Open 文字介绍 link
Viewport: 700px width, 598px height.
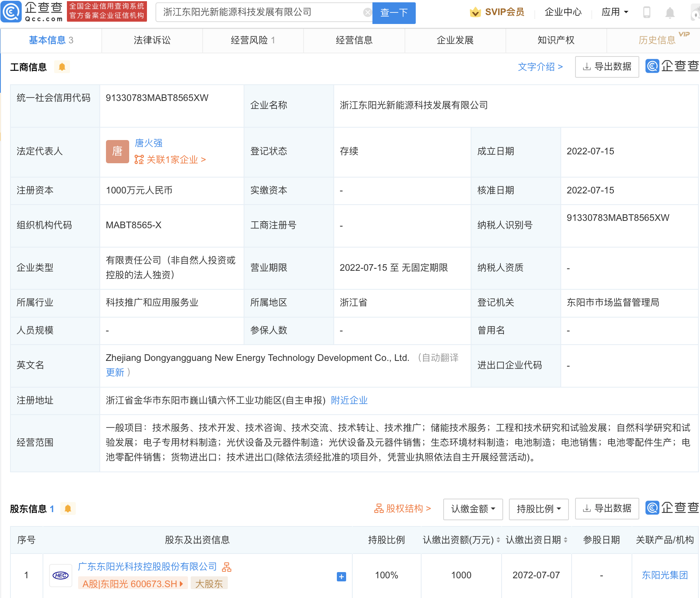pyautogui.click(x=540, y=67)
